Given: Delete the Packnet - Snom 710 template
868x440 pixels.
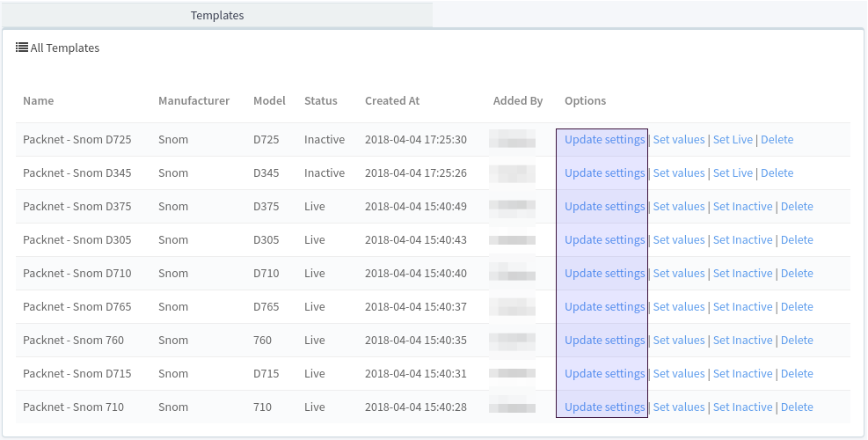Looking at the screenshot, I should pos(797,407).
